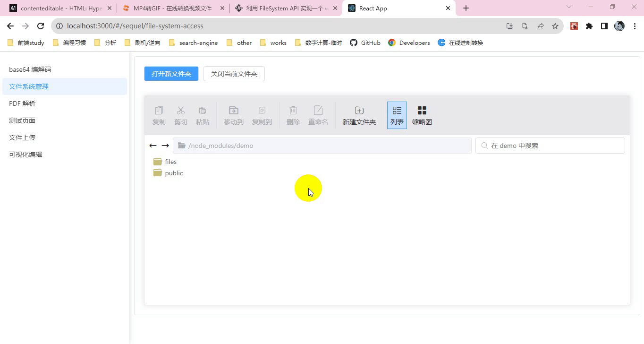Viewport: 644px width, 344px height.
Task: Close the React App tab
Action: pyautogui.click(x=448, y=8)
